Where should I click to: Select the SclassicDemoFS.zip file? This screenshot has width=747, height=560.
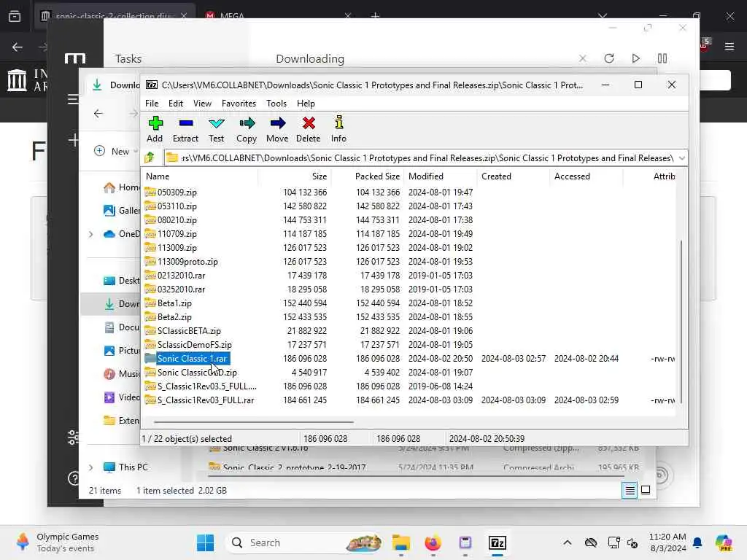tap(194, 345)
